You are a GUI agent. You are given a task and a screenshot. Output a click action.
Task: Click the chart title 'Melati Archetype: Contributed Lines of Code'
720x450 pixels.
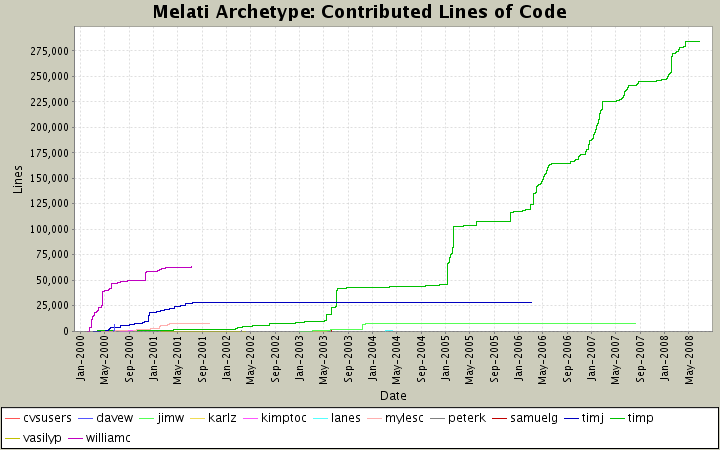[360, 11]
